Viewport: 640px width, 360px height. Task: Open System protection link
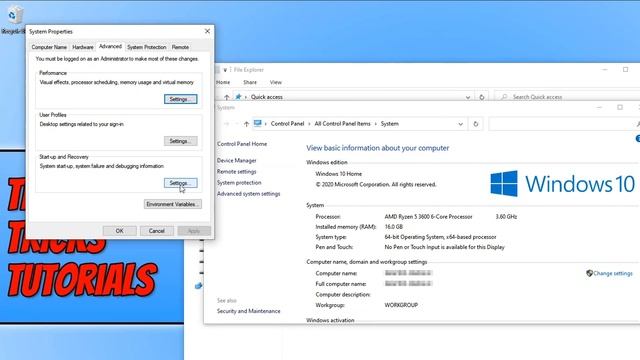239,183
